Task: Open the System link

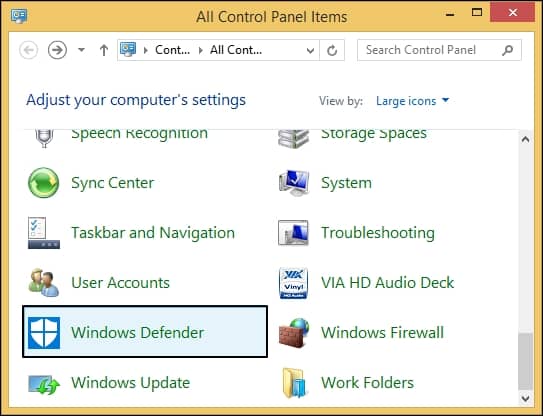Action: [346, 183]
